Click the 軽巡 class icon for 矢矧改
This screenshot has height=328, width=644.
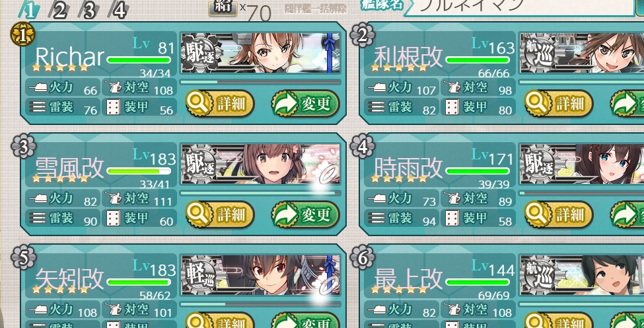(x=200, y=276)
